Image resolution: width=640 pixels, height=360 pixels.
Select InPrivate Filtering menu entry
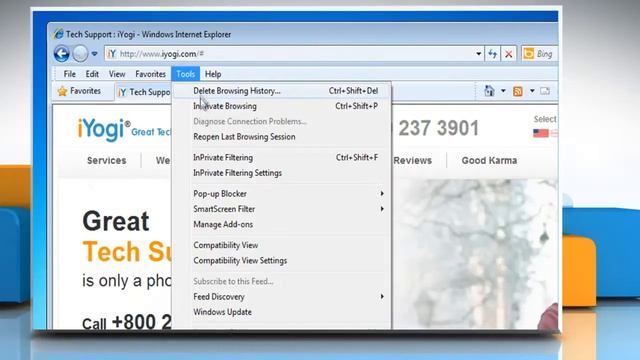pyautogui.click(x=282, y=158)
